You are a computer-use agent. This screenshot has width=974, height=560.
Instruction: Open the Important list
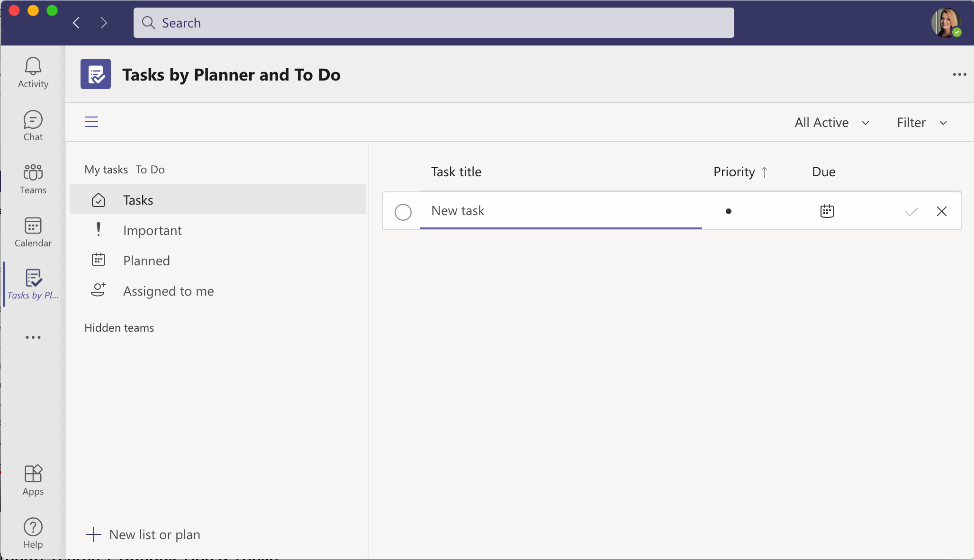coord(218,230)
